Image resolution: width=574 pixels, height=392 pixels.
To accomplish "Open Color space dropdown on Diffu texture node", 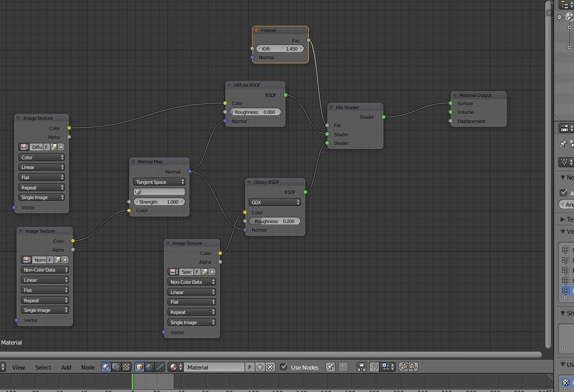I will pos(42,157).
